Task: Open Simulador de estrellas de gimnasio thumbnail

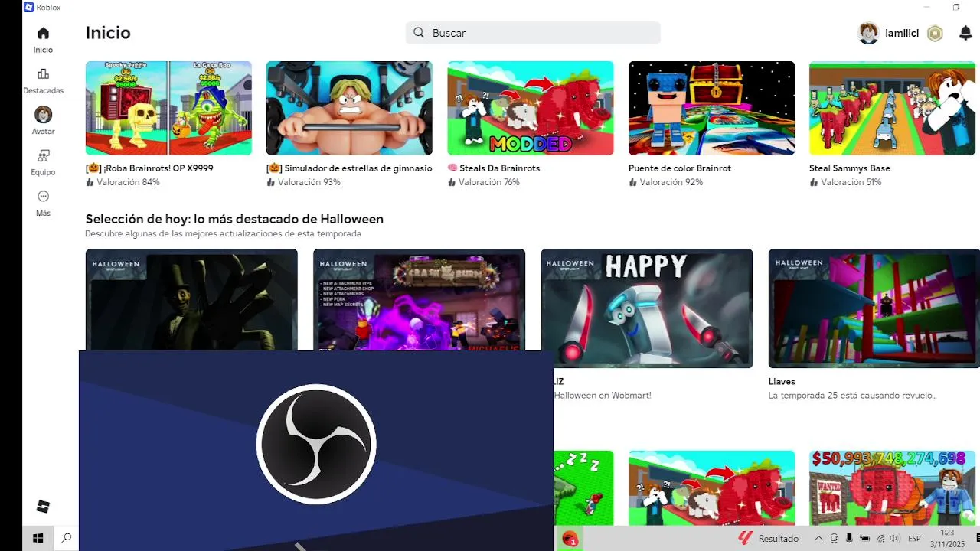Action: click(x=349, y=108)
